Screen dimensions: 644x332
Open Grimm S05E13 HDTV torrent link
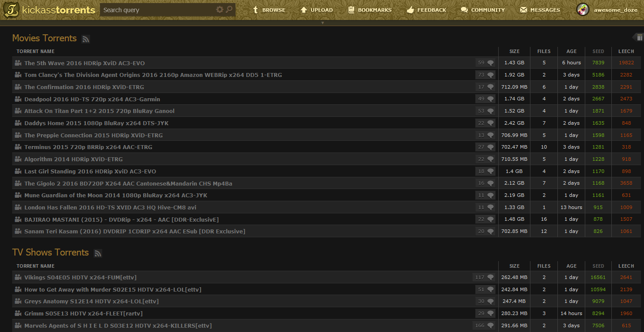pos(84,313)
